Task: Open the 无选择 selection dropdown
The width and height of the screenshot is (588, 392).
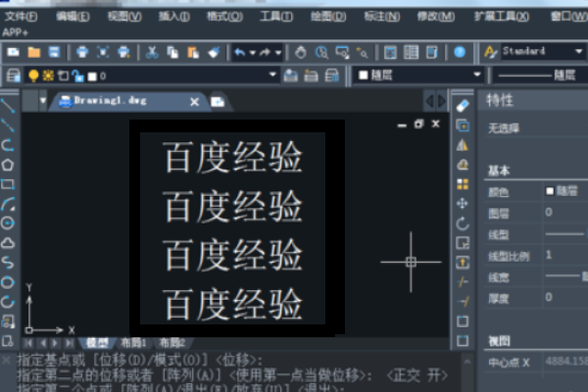Action: (536, 128)
